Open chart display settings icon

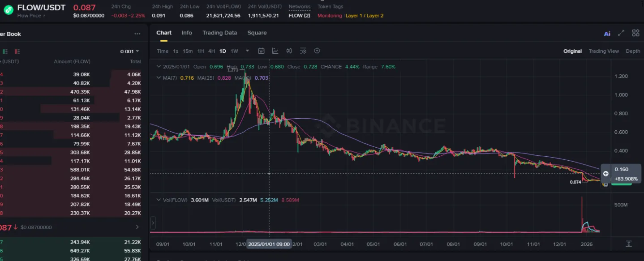tap(303, 51)
